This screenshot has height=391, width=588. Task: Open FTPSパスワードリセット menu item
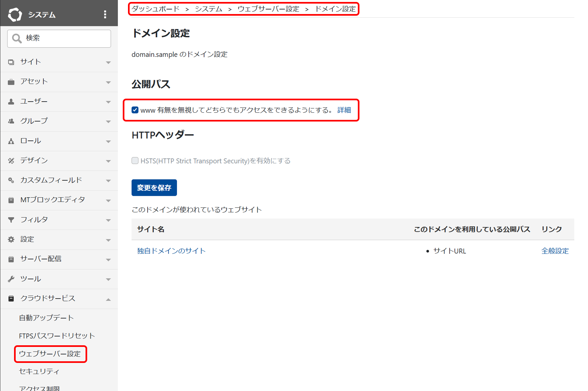coord(57,336)
